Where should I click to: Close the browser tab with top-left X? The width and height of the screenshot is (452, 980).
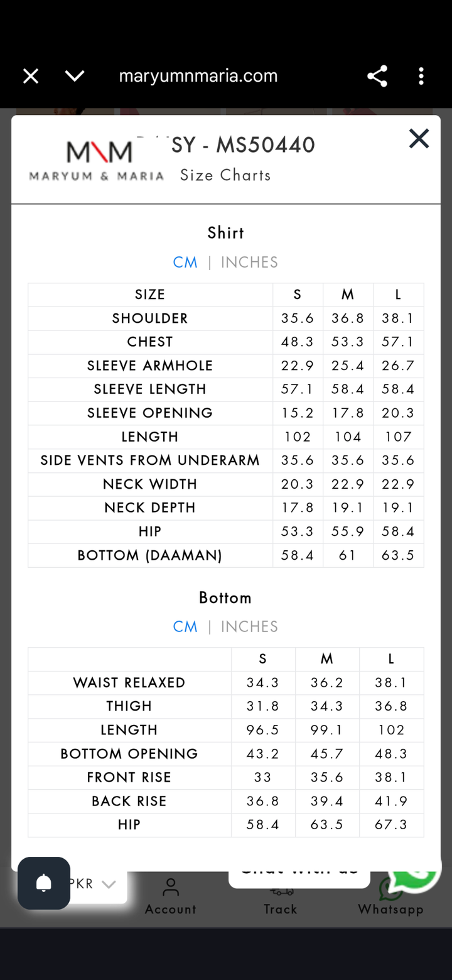point(31,76)
